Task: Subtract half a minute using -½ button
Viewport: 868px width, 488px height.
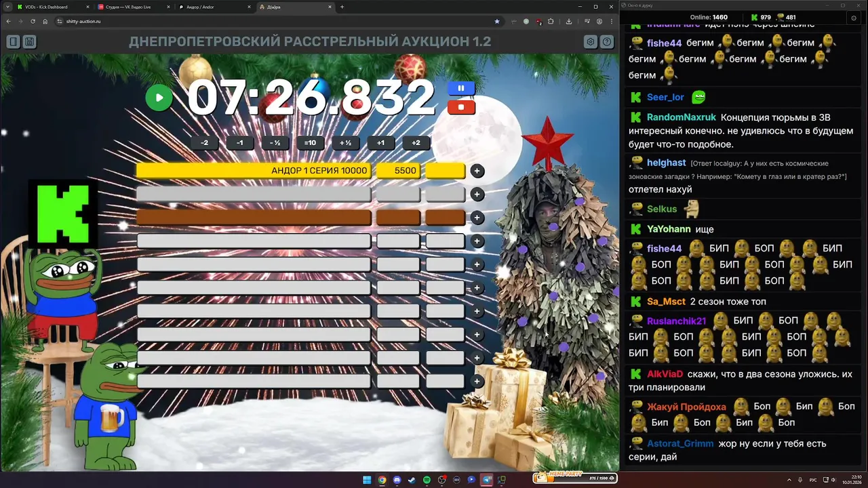Action: pos(275,143)
